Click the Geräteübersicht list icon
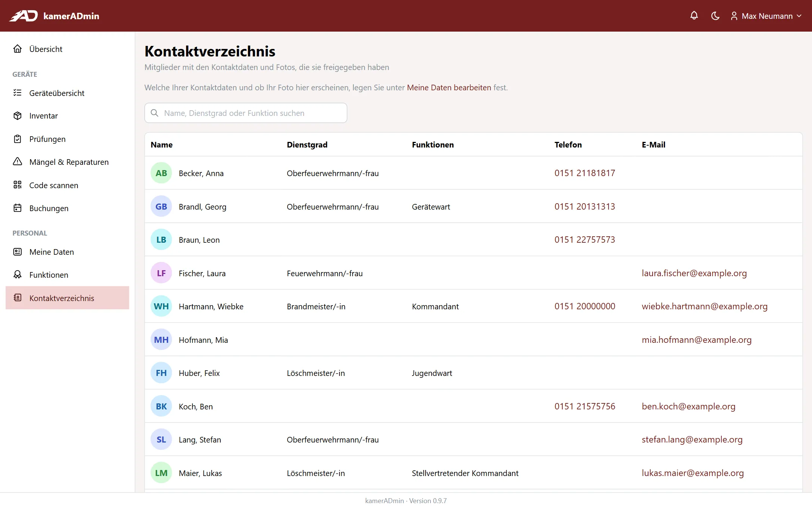Viewport: 812px width, 508px height. click(x=17, y=93)
